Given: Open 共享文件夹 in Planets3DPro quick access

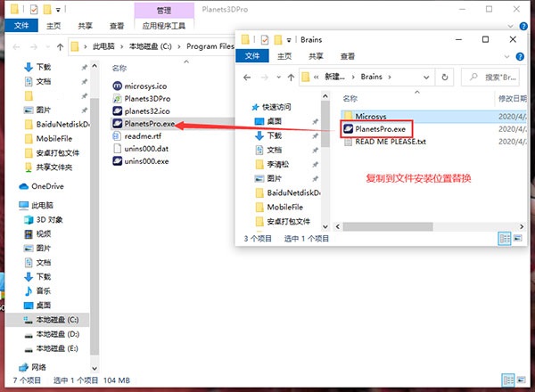Looking at the screenshot, I should click(49, 167).
